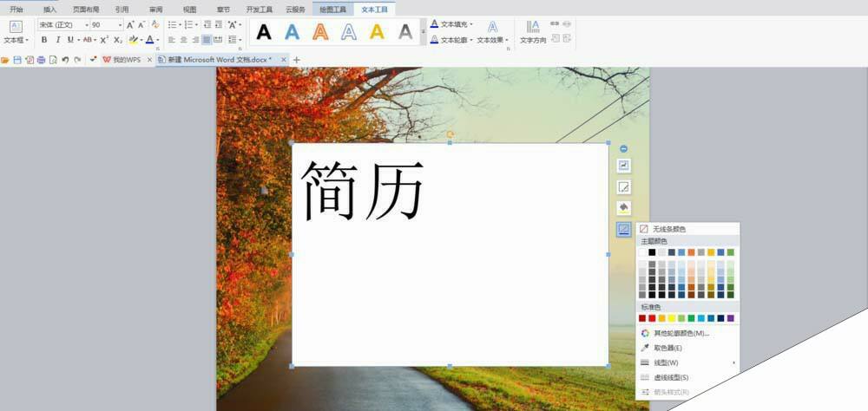Select no line color option
Viewport: 868px width, 411px height.
click(687, 229)
